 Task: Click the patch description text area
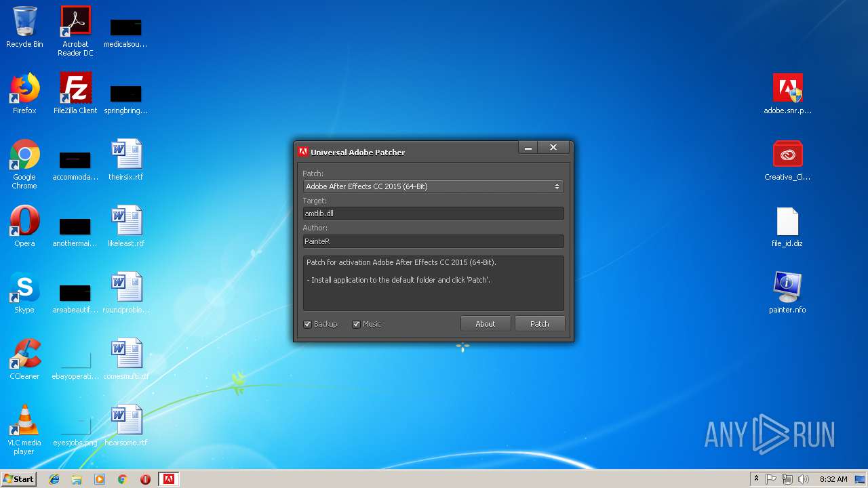point(433,283)
